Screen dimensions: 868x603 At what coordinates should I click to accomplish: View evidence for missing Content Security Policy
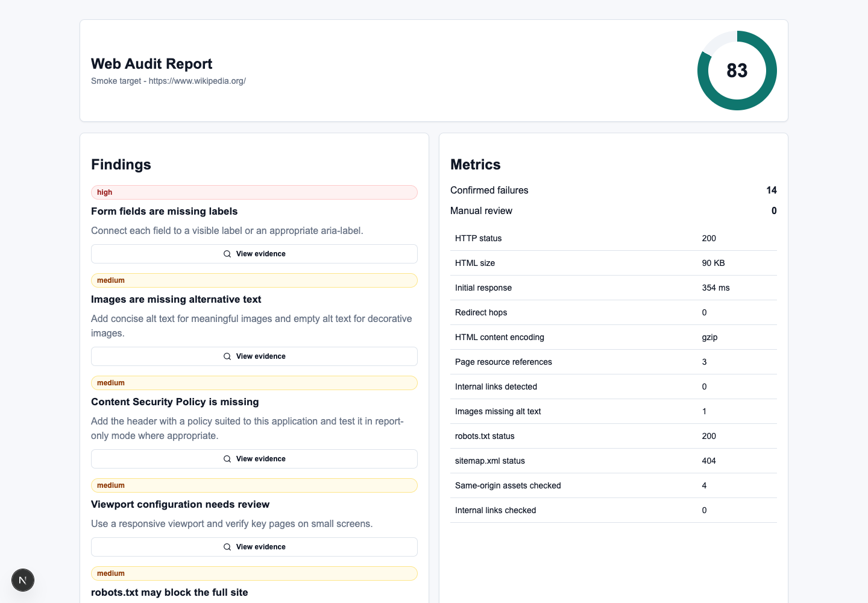click(x=254, y=459)
